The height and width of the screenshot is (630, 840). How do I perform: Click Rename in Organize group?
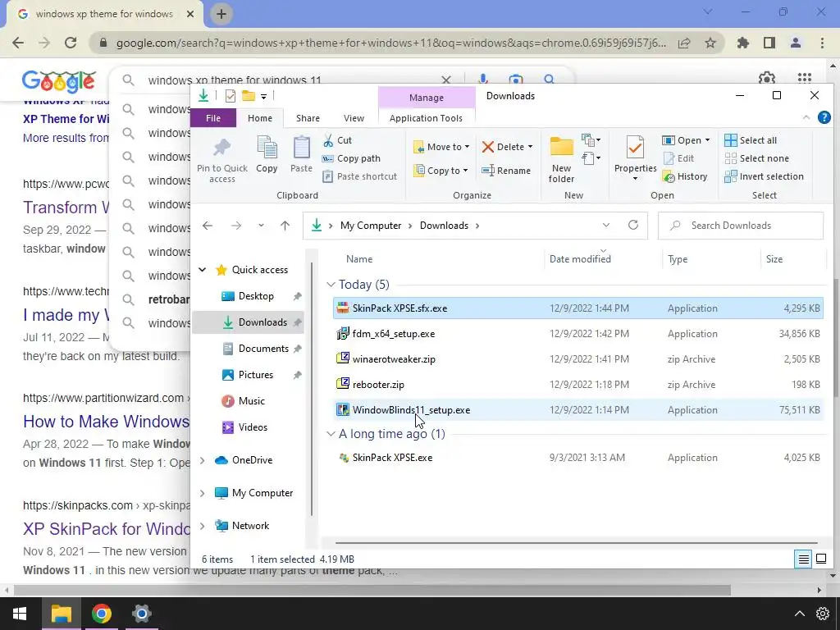506,171
